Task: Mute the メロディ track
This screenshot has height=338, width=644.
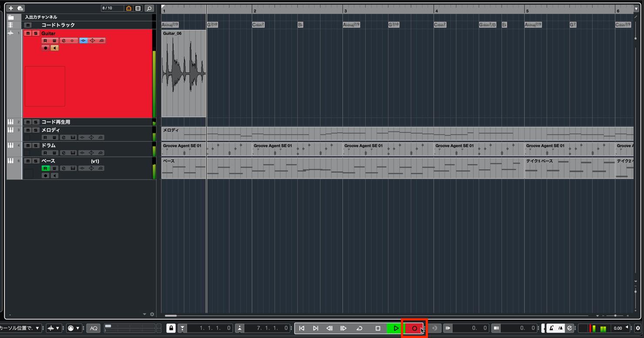Action: pyautogui.click(x=28, y=130)
